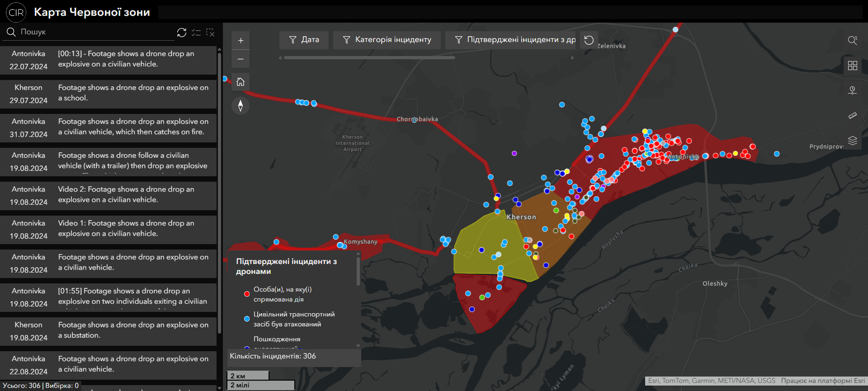
Task: Select the measurement ruler tool
Action: tap(853, 116)
